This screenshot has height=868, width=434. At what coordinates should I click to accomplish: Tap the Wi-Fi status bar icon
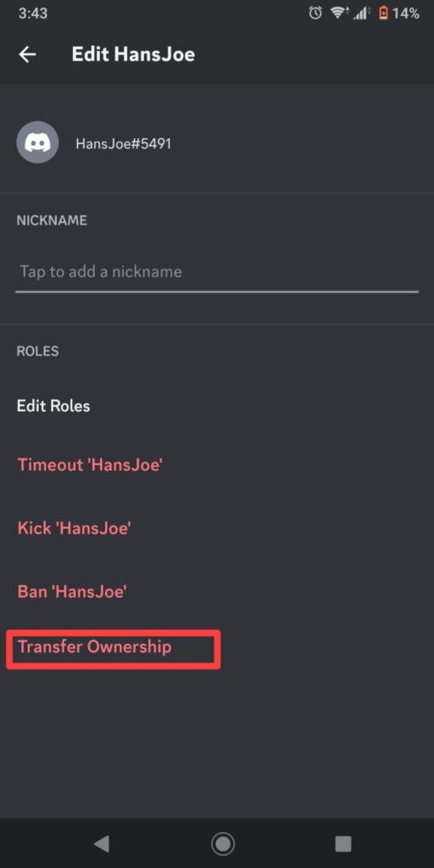click(337, 14)
